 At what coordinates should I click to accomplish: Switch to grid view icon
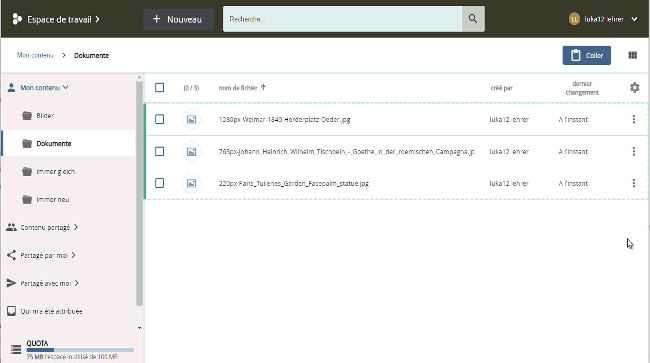point(633,55)
